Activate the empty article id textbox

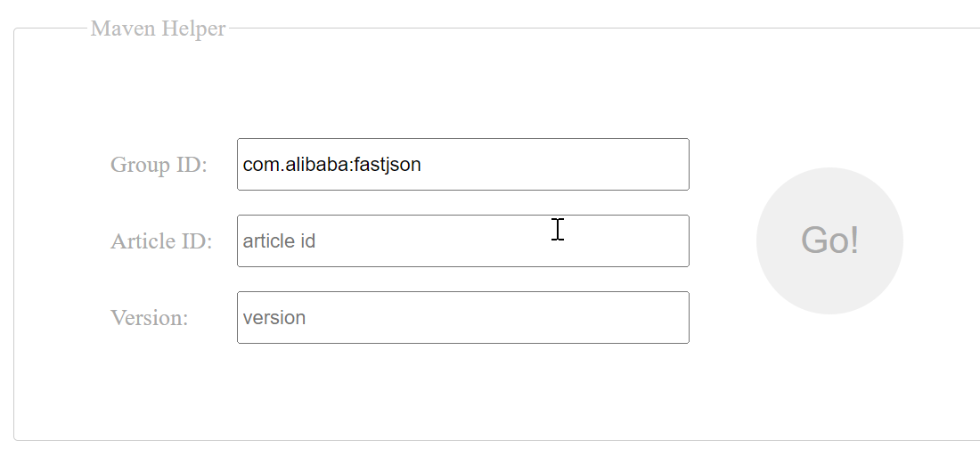tap(463, 240)
